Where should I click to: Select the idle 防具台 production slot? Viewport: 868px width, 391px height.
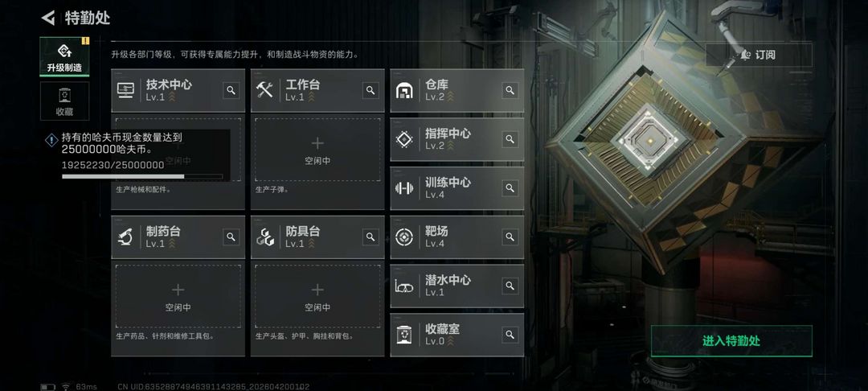(x=317, y=296)
